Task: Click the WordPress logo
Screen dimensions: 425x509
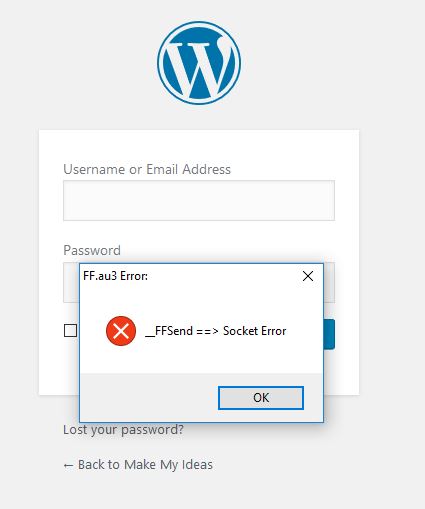Action: (199, 63)
